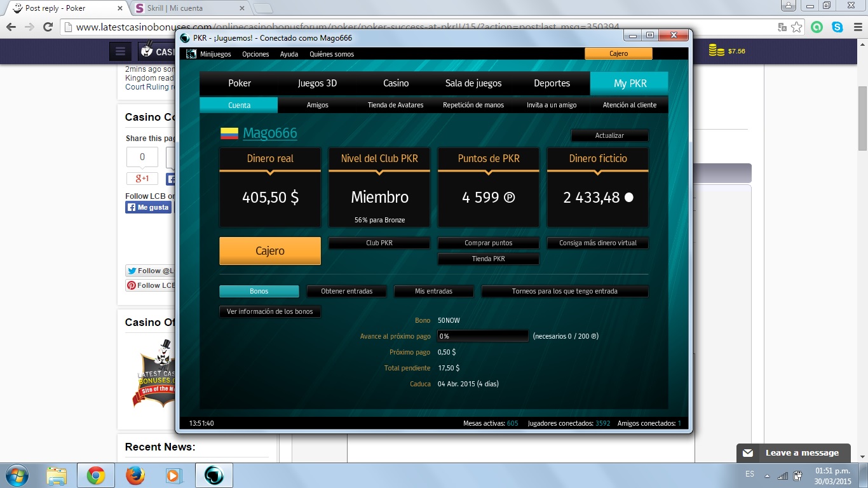The height and width of the screenshot is (488, 868).
Task: Select the Cuenta sub-tab
Action: (239, 105)
